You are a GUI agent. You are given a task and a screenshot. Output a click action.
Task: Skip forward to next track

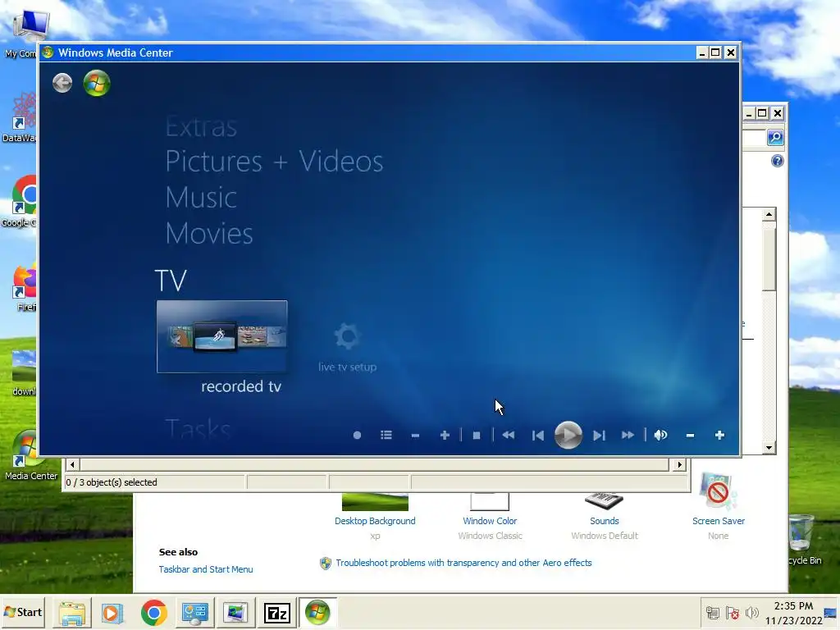pyautogui.click(x=599, y=436)
